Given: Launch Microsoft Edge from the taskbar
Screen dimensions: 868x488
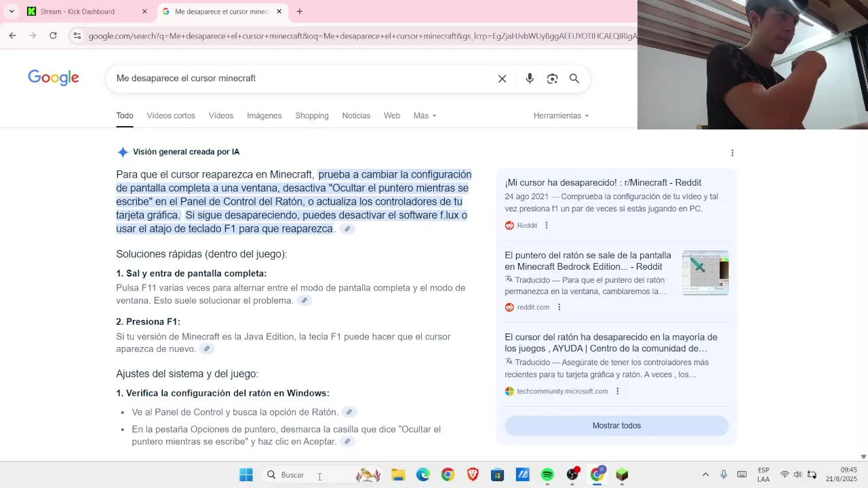Looking at the screenshot, I should tap(423, 475).
